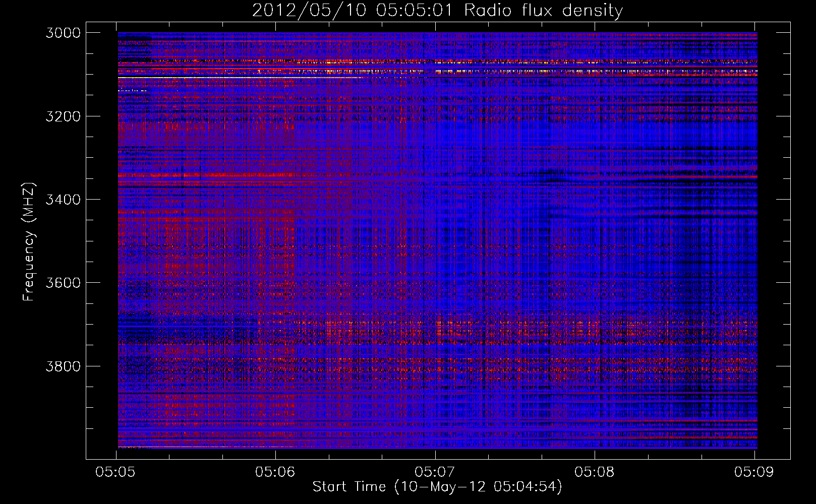
Task: Click the 3800 frequency axis label
Action: (63, 366)
